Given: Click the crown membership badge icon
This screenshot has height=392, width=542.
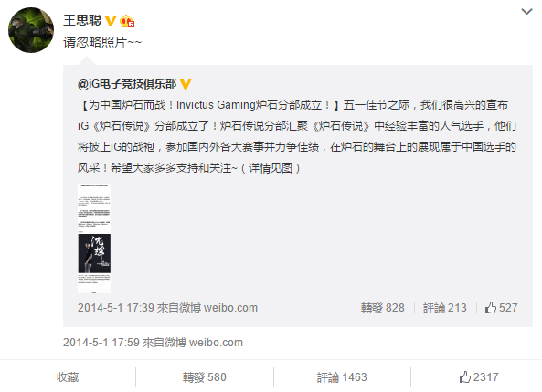Looking at the screenshot, I should pyautogui.click(x=127, y=21).
